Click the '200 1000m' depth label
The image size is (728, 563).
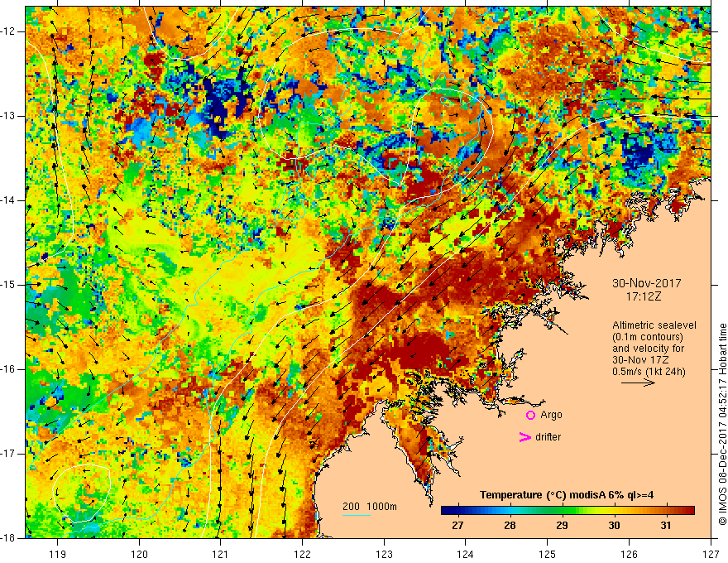click(370, 507)
